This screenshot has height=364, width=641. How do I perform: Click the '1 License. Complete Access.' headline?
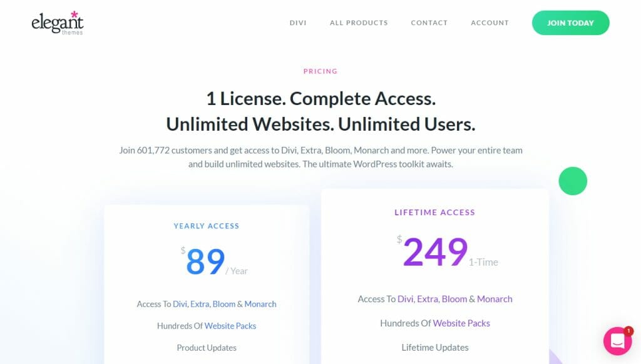(x=321, y=98)
